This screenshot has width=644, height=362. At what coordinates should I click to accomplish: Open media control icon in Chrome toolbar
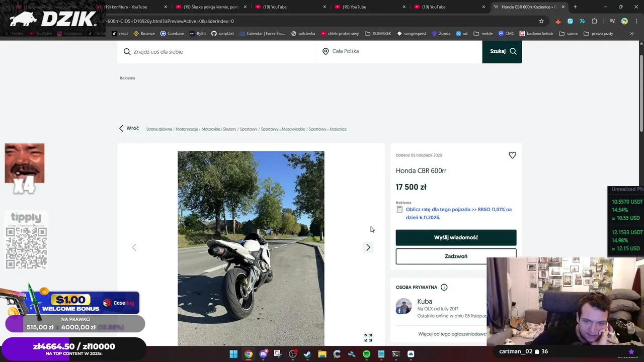click(612, 21)
